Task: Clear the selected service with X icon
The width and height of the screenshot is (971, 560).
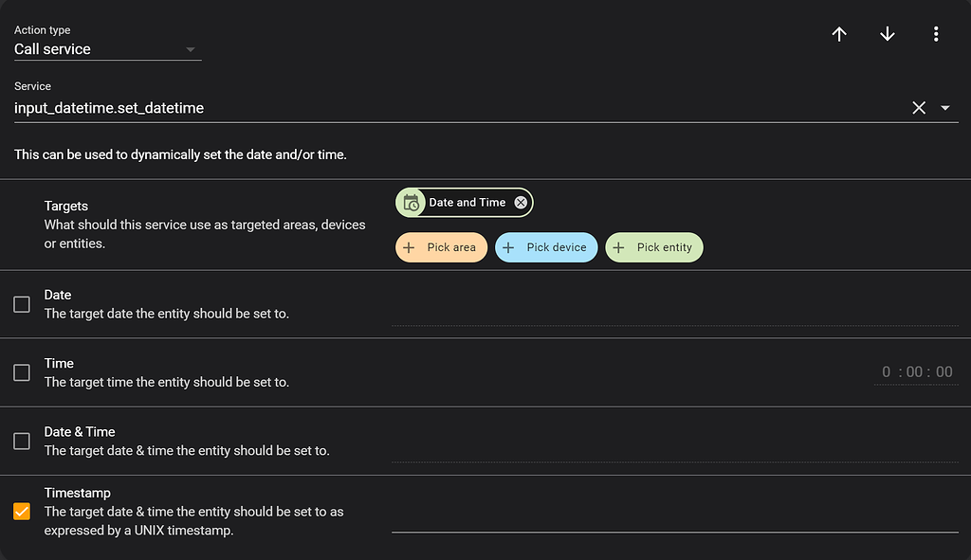Action: coord(919,108)
